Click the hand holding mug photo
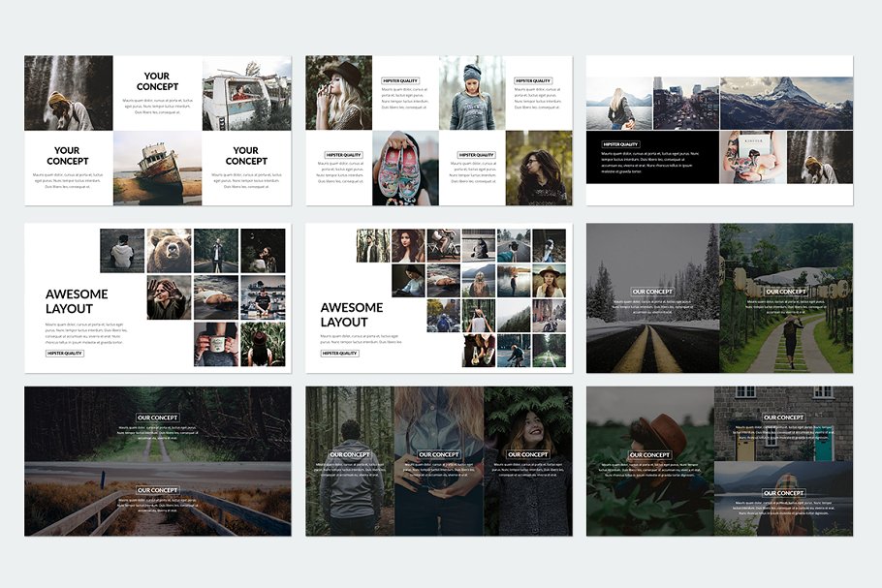 click(x=215, y=345)
